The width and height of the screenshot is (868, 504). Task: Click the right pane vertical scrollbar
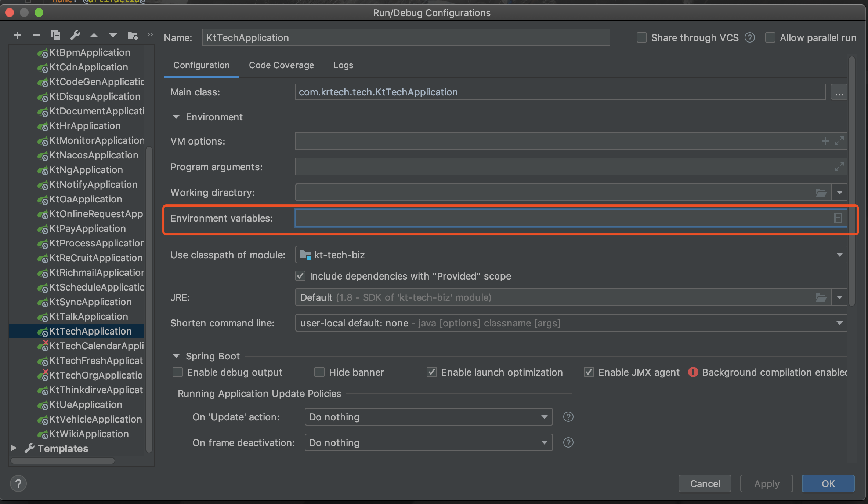(x=852, y=180)
